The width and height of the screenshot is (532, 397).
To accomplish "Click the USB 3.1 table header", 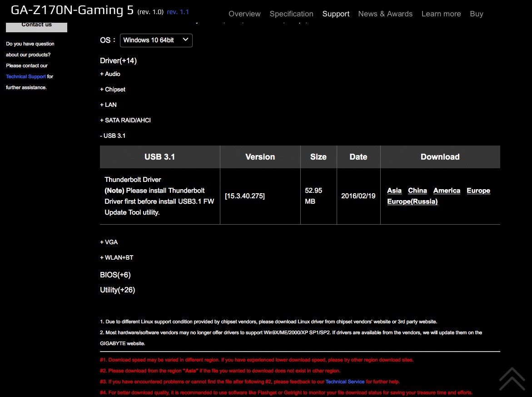I will (x=160, y=157).
